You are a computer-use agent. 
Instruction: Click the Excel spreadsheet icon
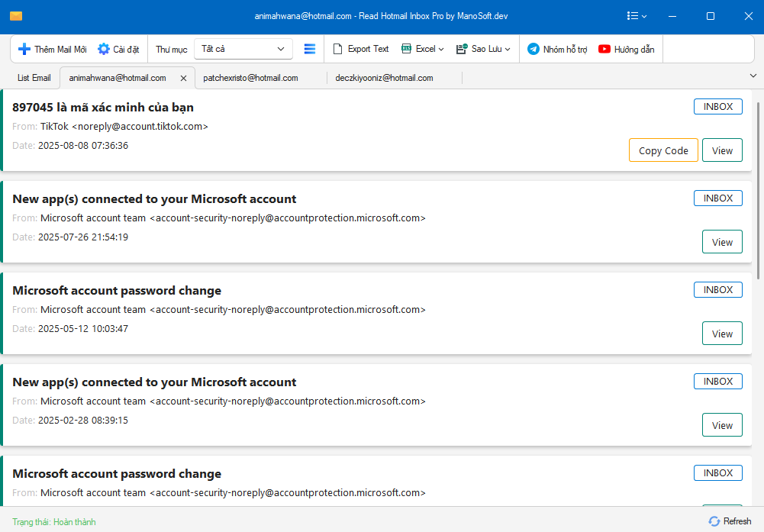click(x=406, y=49)
